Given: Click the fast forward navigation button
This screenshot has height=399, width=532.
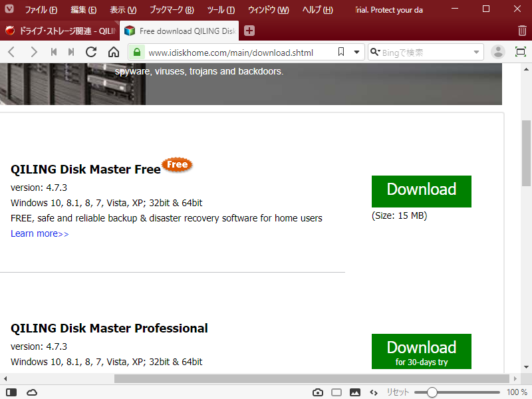Looking at the screenshot, I should [x=71, y=53].
